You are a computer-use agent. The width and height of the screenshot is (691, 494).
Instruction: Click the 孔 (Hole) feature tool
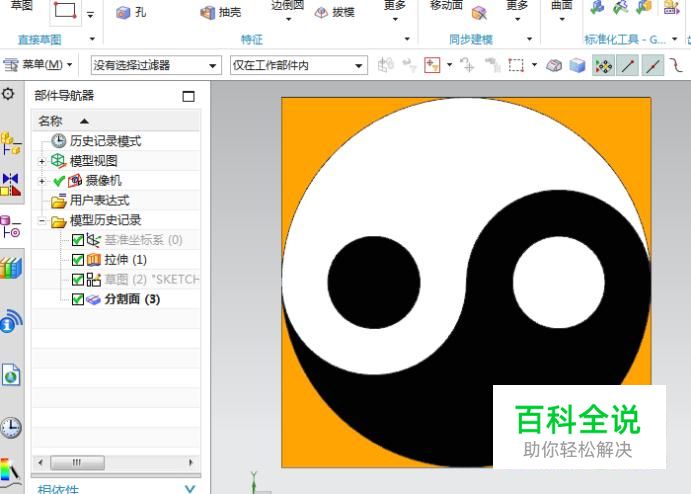click(x=131, y=13)
